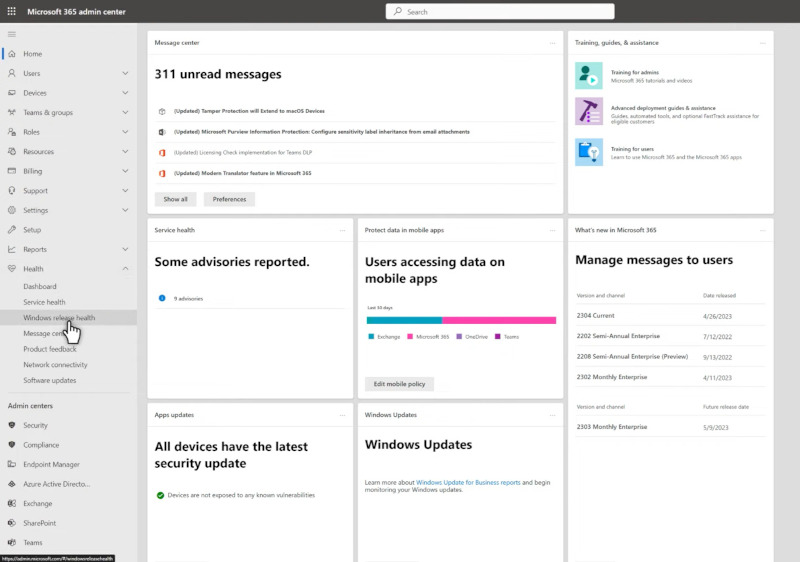Expand the Roles chevron
Viewport: 800px width, 562px height.
pos(125,132)
